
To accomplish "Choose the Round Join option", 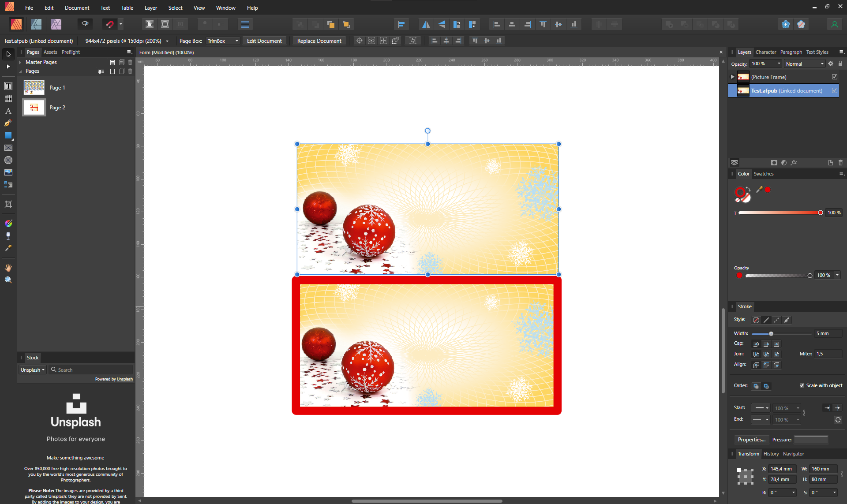I will coord(756,354).
